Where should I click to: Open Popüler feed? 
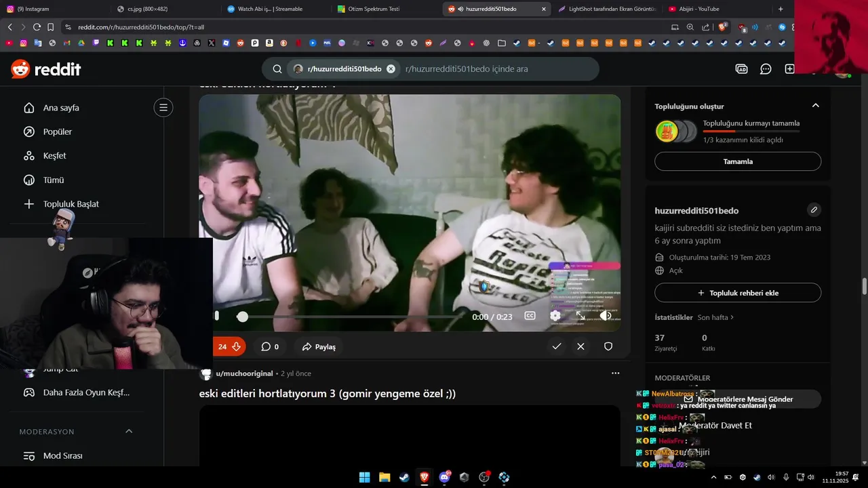coord(58,131)
